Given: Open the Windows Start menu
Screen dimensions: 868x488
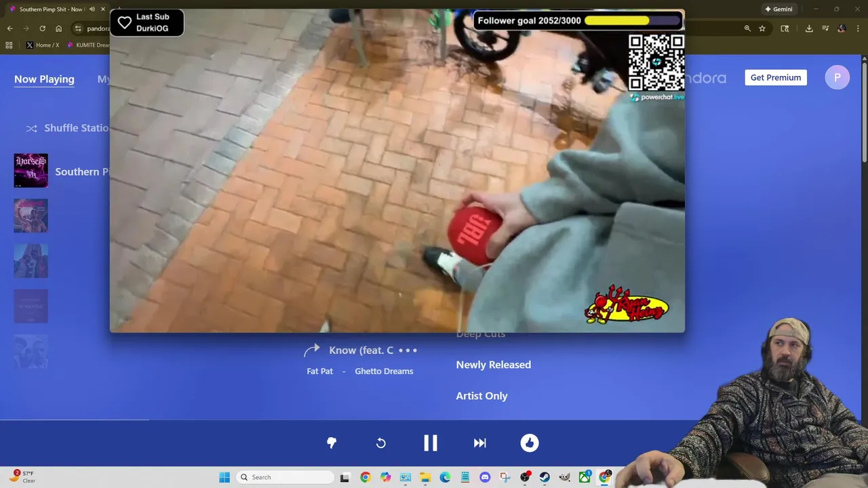Looking at the screenshot, I should [224, 477].
